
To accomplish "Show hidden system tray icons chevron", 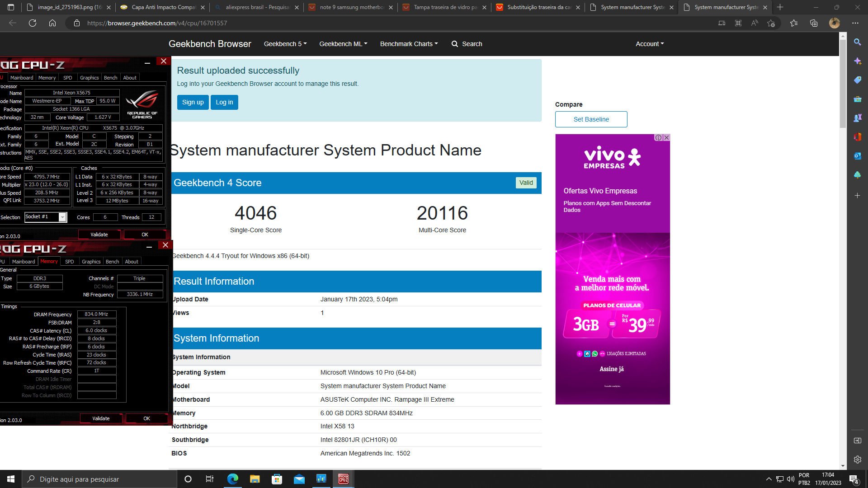I will click(x=769, y=479).
